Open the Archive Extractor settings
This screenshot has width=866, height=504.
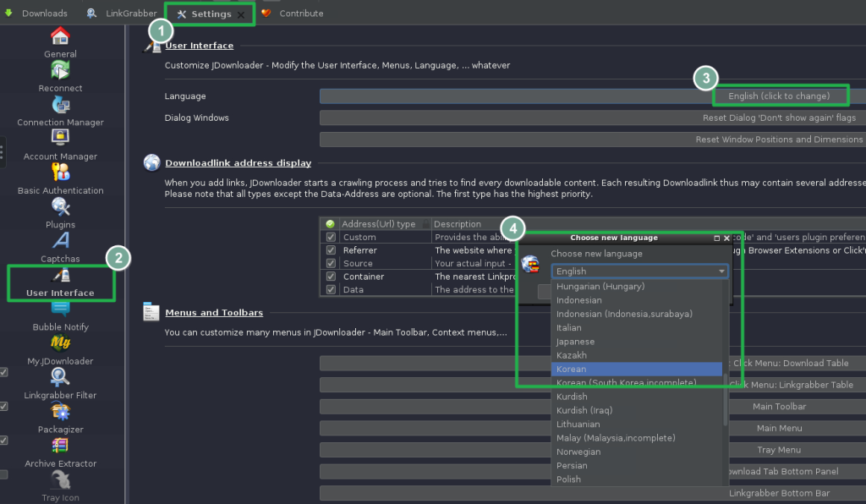60,446
